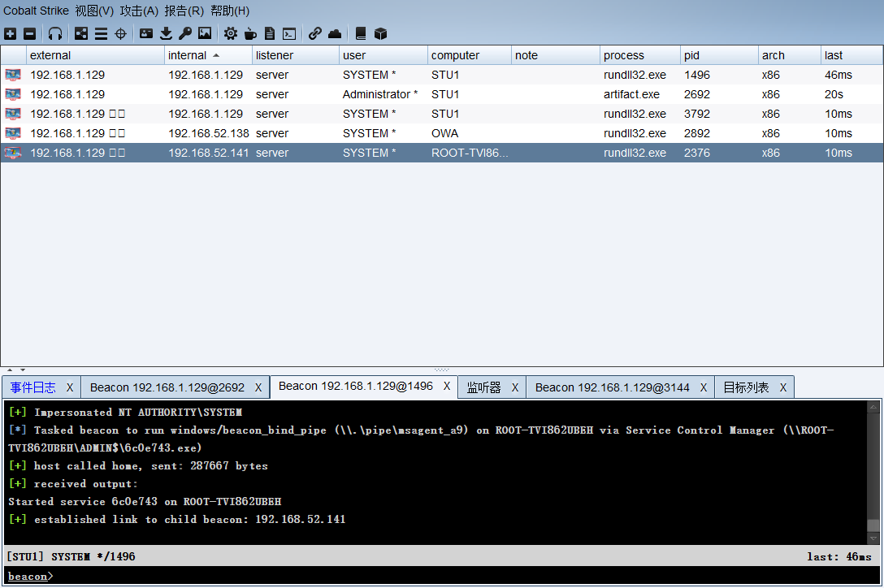Sort by the user column header
The image size is (884, 588).
(x=383, y=55)
